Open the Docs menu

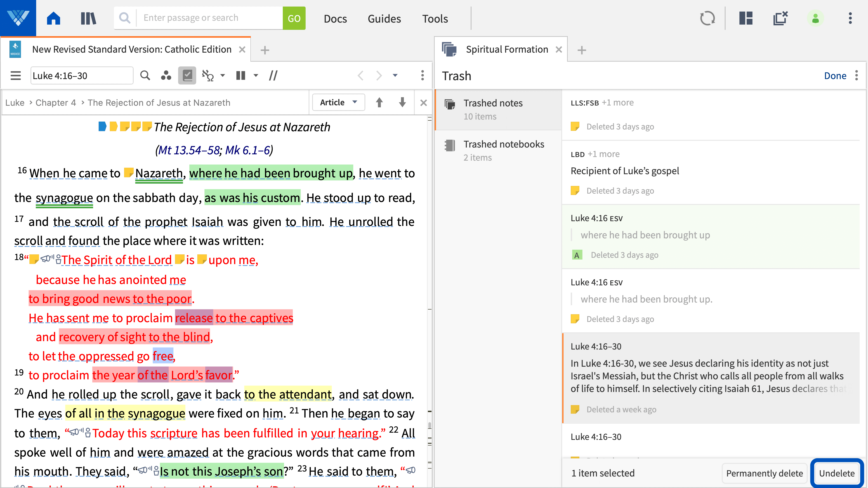coord(335,19)
